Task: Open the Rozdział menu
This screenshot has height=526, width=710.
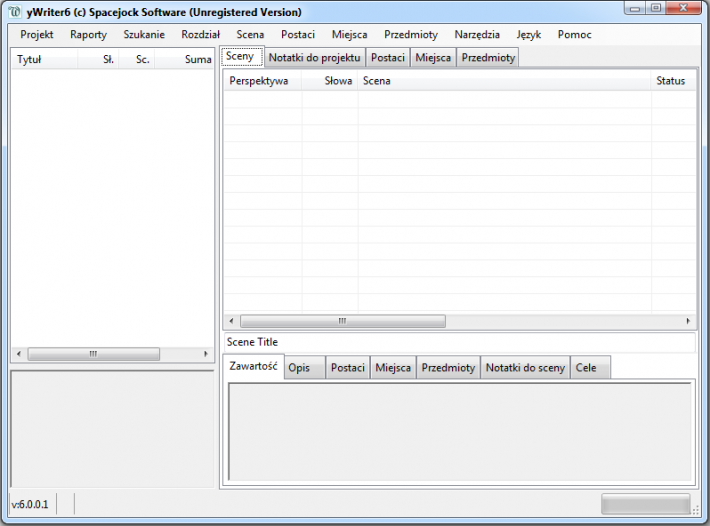Action: click(201, 34)
